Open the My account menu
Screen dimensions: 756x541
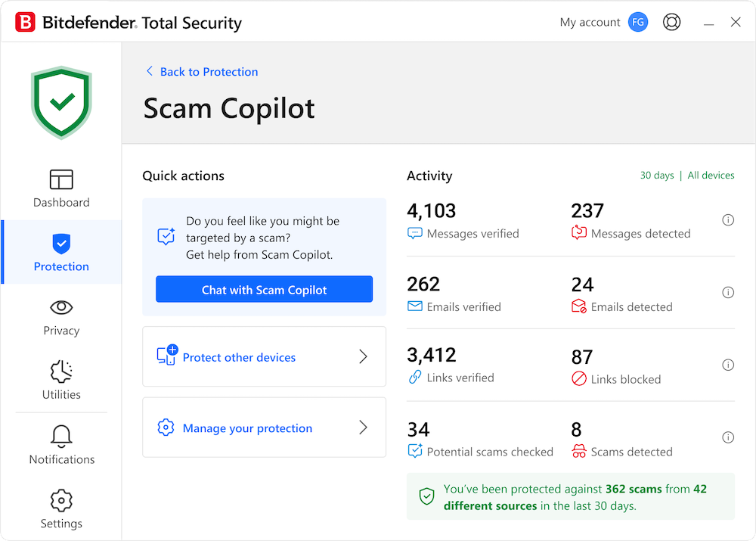tap(590, 22)
